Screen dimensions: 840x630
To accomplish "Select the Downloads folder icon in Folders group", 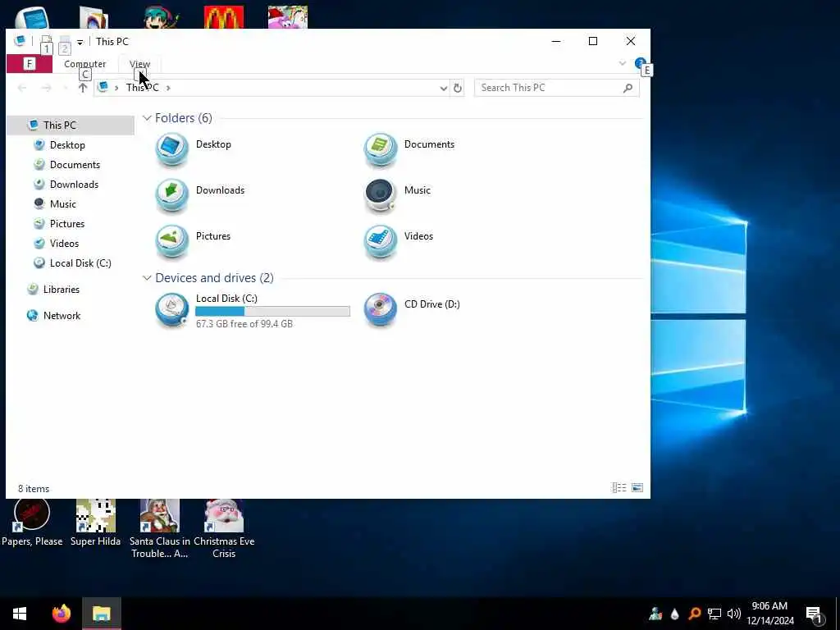I will (172, 195).
